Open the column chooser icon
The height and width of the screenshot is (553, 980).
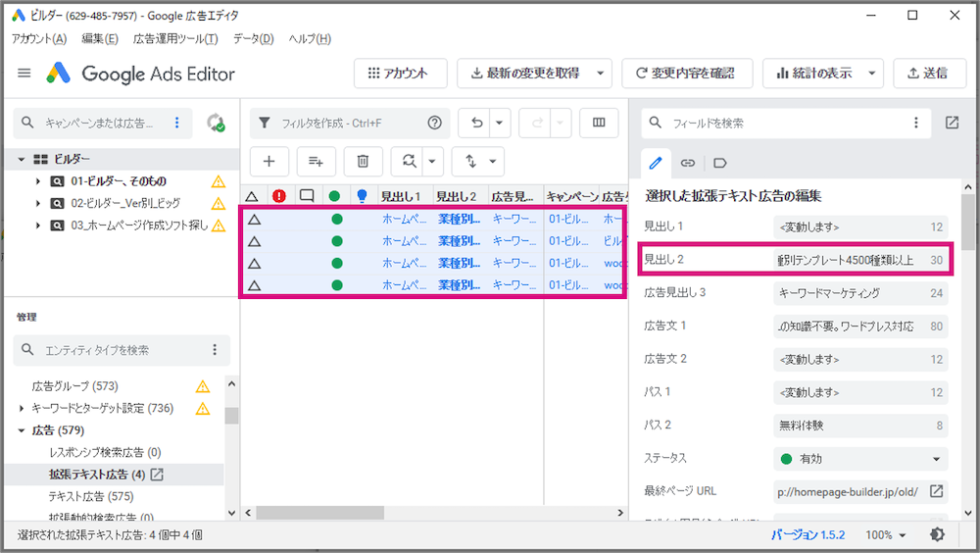[x=599, y=123]
